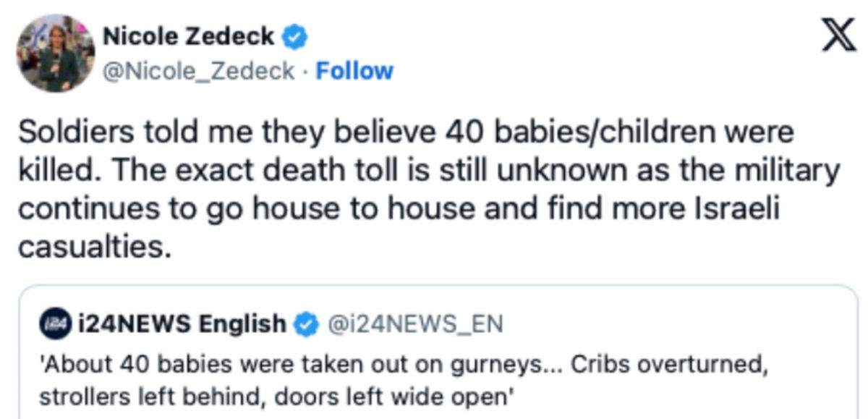Click the @Nicole_Zedeck handle

coord(200,71)
